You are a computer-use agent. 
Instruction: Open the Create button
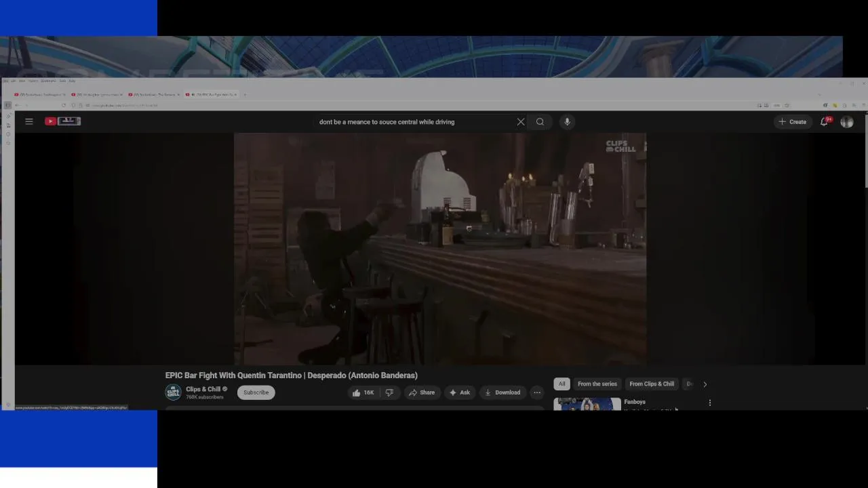(793, 122)
